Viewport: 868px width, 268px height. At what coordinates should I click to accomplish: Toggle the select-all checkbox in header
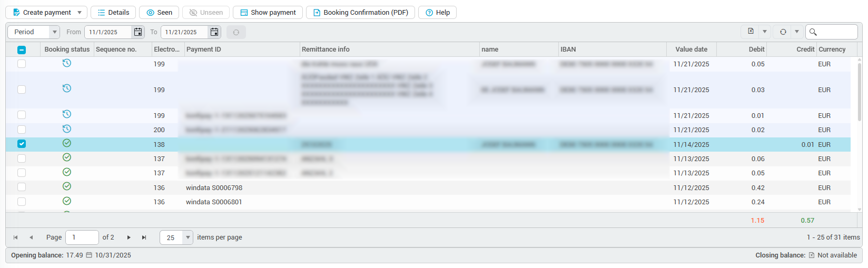(x=22, y=49)
